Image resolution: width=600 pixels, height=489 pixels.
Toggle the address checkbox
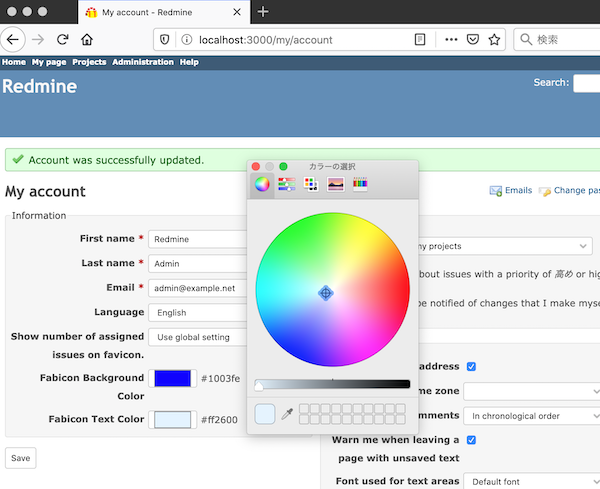coord(471,367)
